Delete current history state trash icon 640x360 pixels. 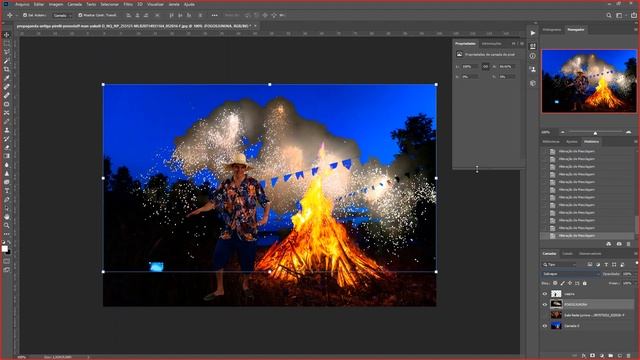pyautogui.click(x=629, y=244)
